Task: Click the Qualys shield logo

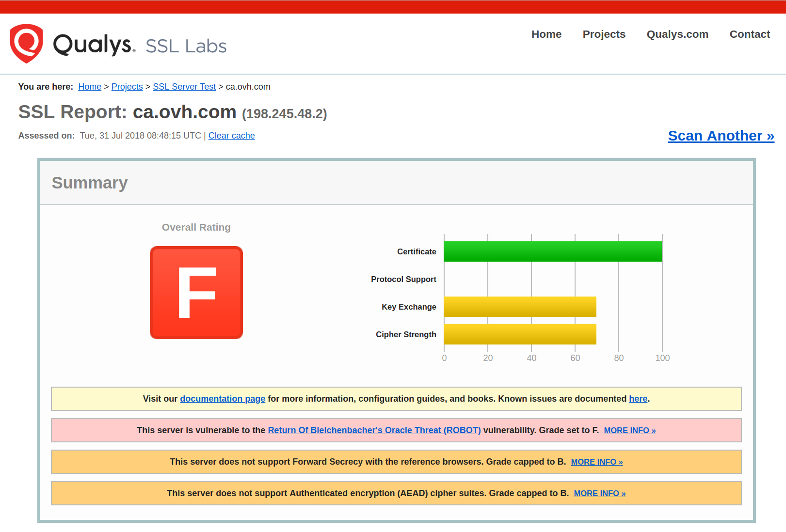Action: pyautogui.click(x=27, y=44)
